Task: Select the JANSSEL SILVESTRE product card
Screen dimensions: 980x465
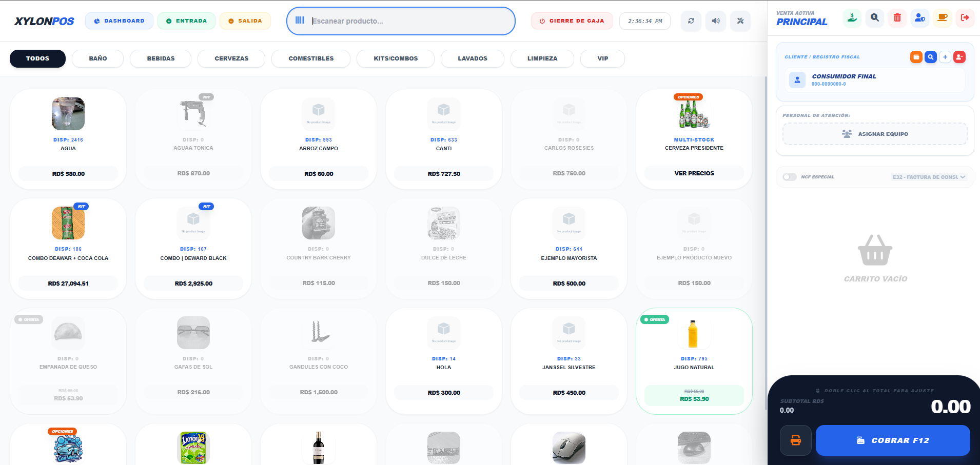Action: coord(569,361)
